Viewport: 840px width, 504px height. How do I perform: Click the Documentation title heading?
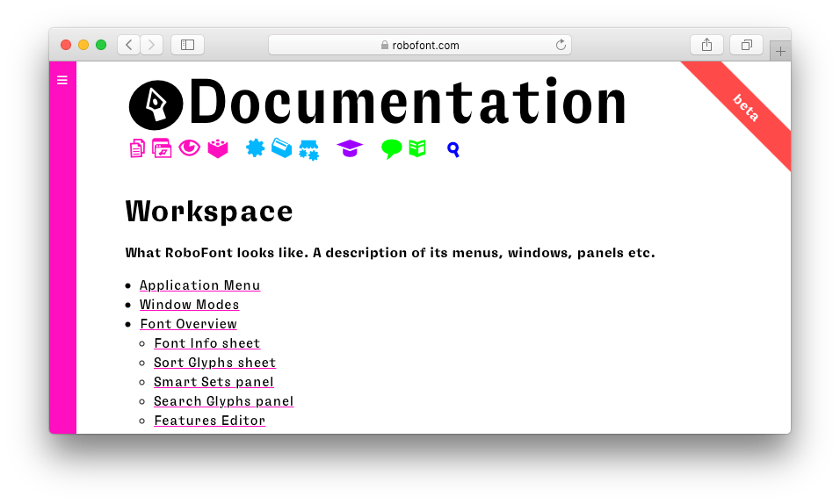408,102
